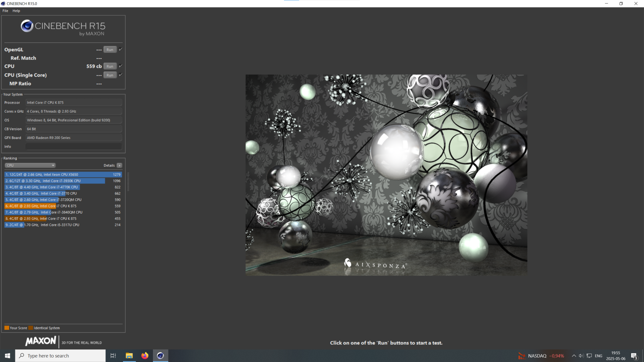Image resolution: width=644 pixels, height=362 pixels.
Task: Click the orange Your Score color swatch
Action: click(7, 328)
